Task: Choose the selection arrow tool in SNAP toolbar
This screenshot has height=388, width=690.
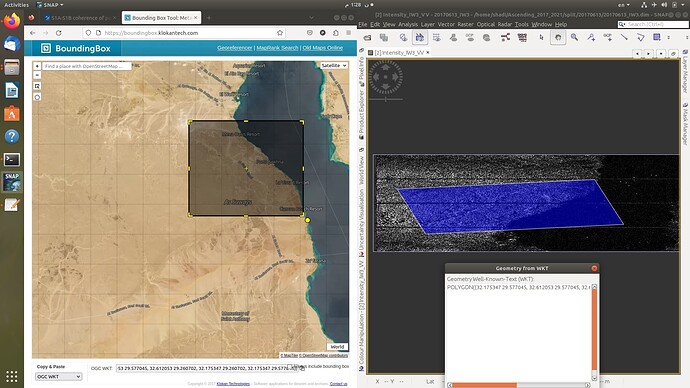Action: [541, 37]
